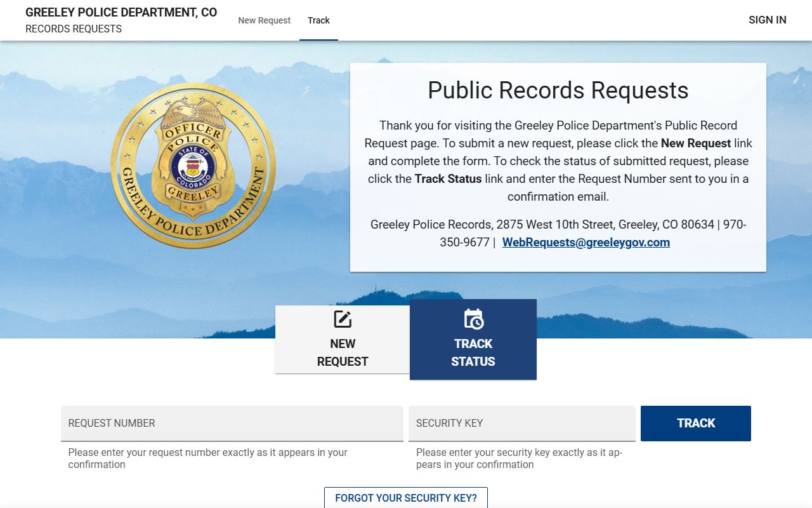Screen dimensions: 812x508
Task: Click security key hint text below field
Action: click(520, 458)
